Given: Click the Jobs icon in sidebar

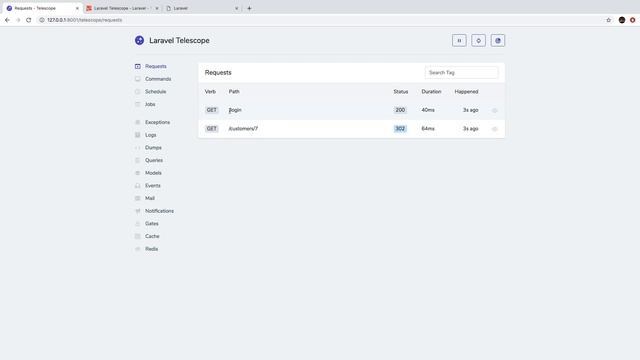Looking at the screenshot, I should (138, 104).
